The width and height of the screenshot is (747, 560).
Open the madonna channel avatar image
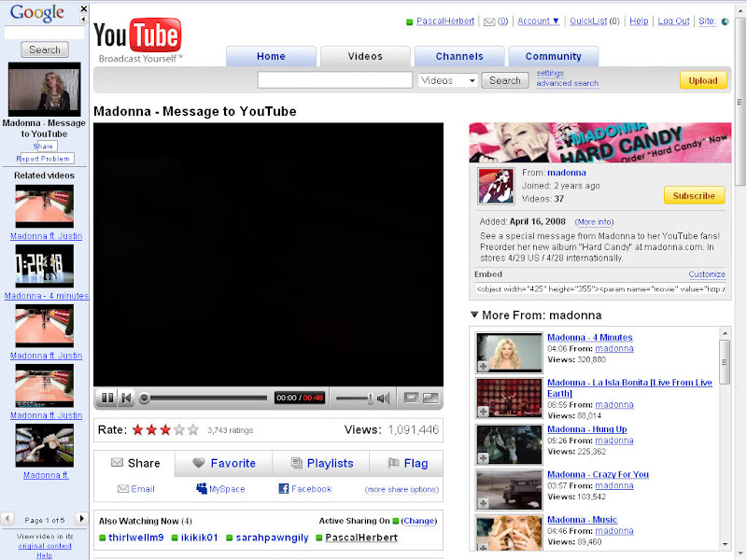pyautogui.click(x=496, y=186)
